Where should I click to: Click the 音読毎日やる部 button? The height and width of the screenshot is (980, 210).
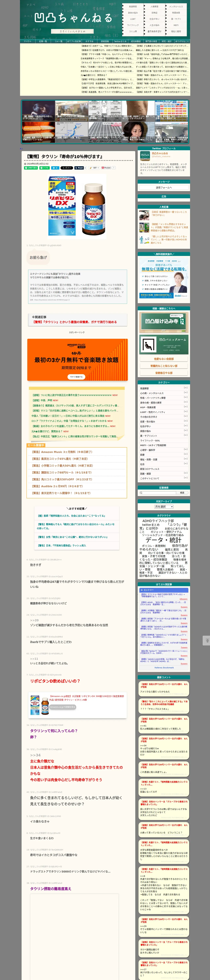[164, 373]
